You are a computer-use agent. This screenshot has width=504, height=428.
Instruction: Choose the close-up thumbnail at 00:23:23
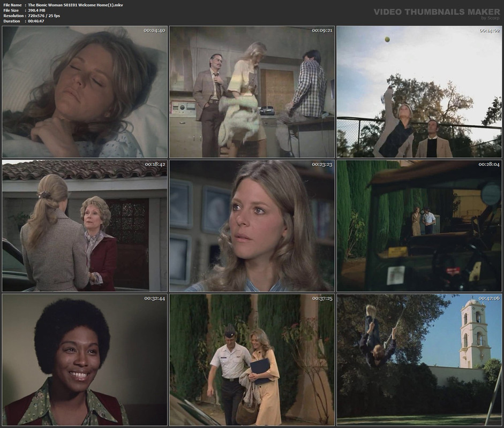252,226
